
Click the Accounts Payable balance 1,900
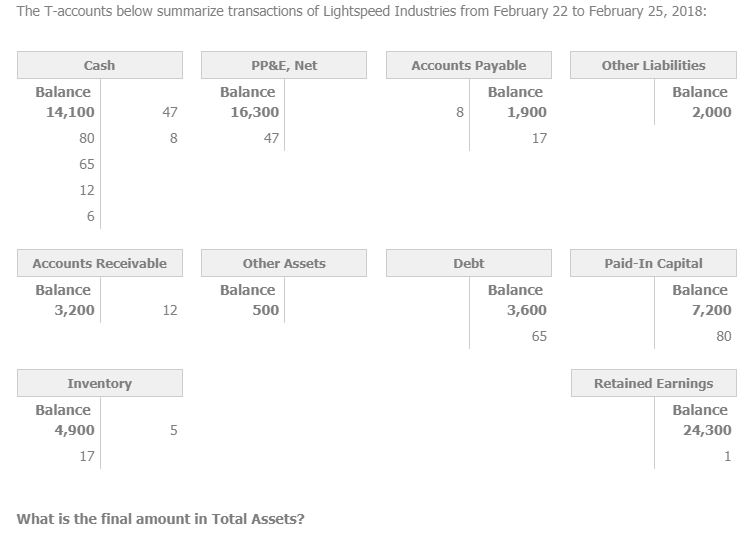526,112
